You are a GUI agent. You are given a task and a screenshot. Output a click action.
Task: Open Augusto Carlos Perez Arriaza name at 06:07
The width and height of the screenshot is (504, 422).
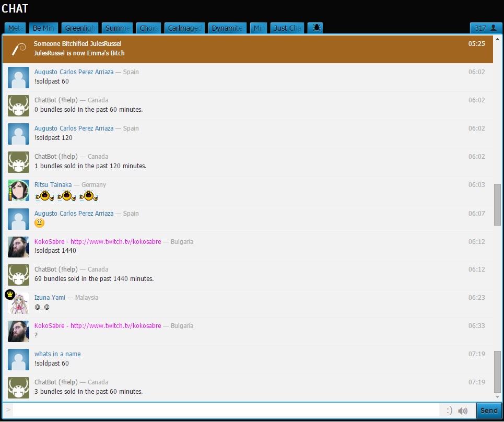click(x=74, y=214)
